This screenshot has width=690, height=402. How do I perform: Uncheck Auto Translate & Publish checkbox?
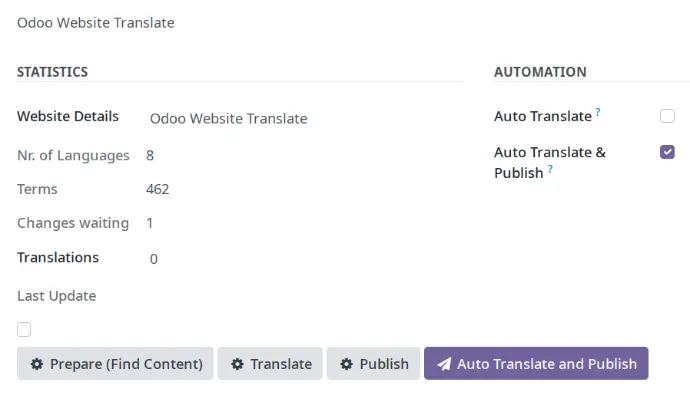pyautogui.click(x=667, y=152)
